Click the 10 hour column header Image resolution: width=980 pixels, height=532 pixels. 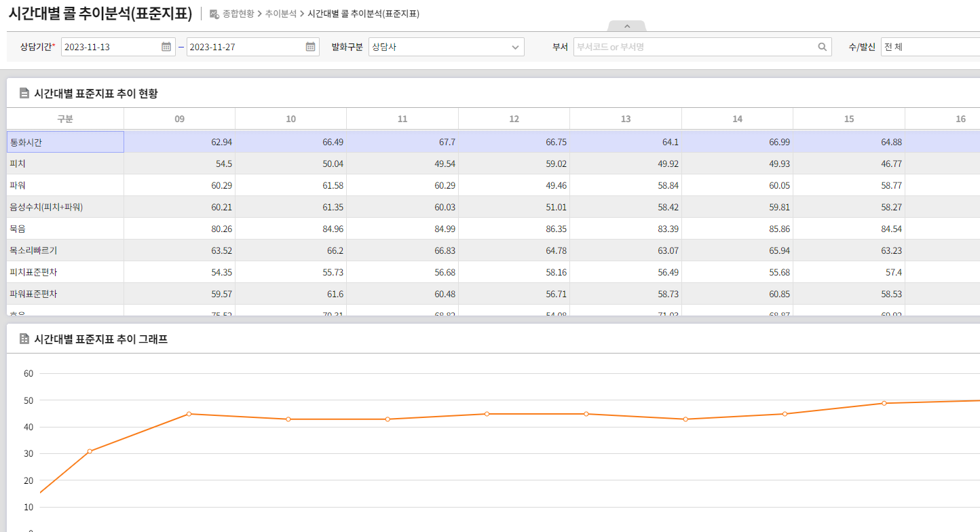[x=291, y=119]
